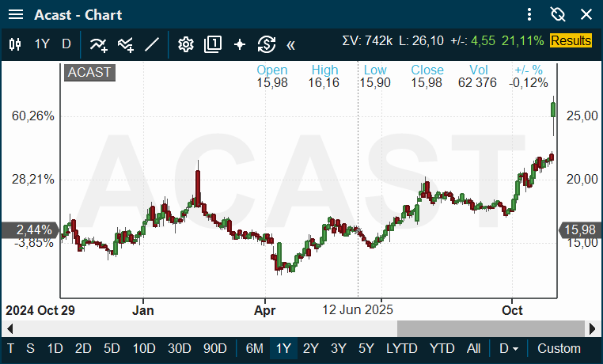Click the 60,26% axis label
This screenshot has width=603, height=364.
point(33,116)
